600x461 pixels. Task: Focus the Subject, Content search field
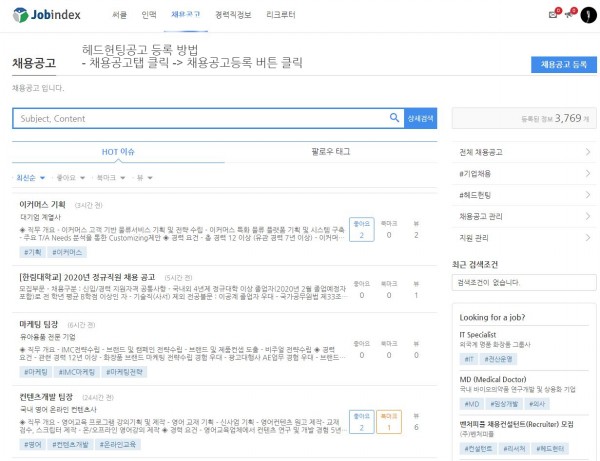200,118
